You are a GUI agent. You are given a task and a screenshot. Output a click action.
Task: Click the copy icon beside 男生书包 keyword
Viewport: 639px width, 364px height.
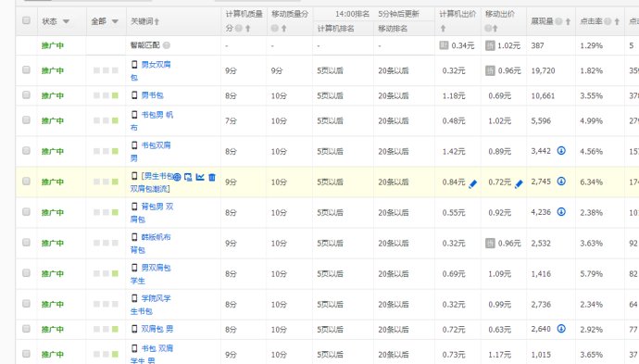click(188, 177)
